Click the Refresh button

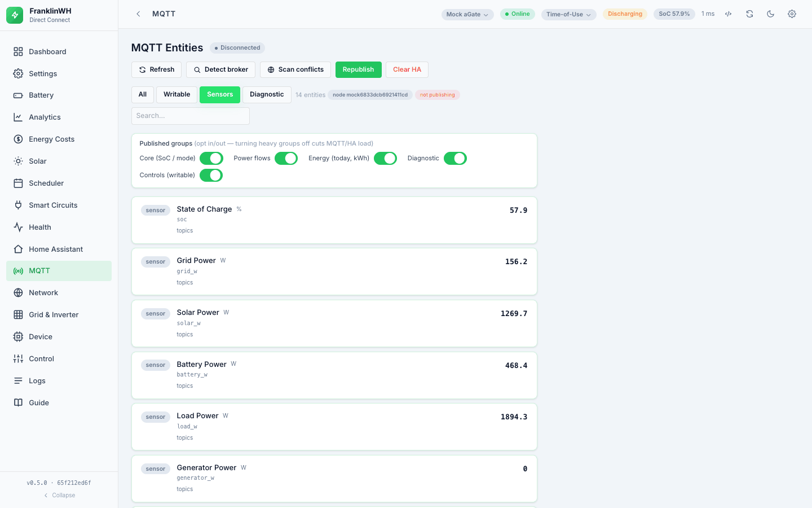click(157, 70)
